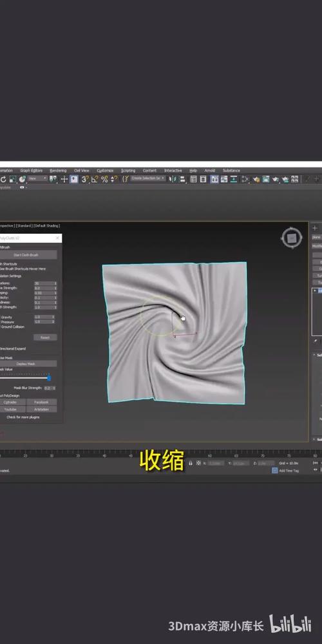
Task: Toggle the Ground Collision checkbox
Action: pyautogui.click(x=12, y=327)
